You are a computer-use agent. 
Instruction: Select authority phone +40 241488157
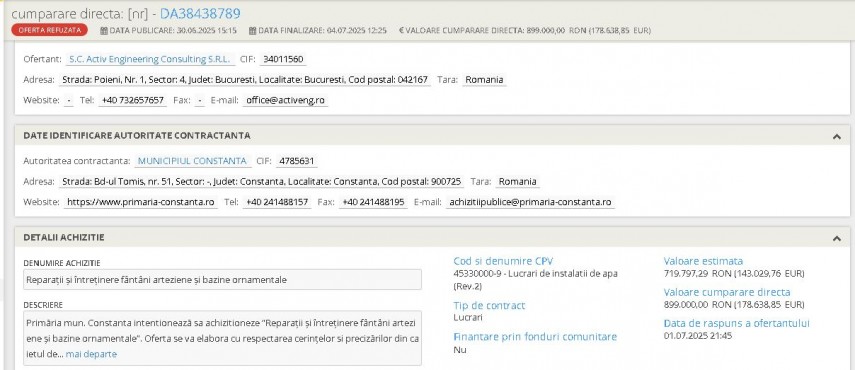pyautogui.click(x=277, y=202)
